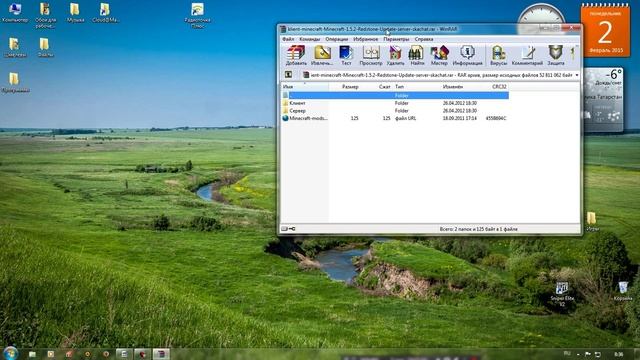Image resolution: width=640 pixels, height=360 pixels.
Task: Launch the Мастер (Wizard) tool
Action: [x=439, y=56]
